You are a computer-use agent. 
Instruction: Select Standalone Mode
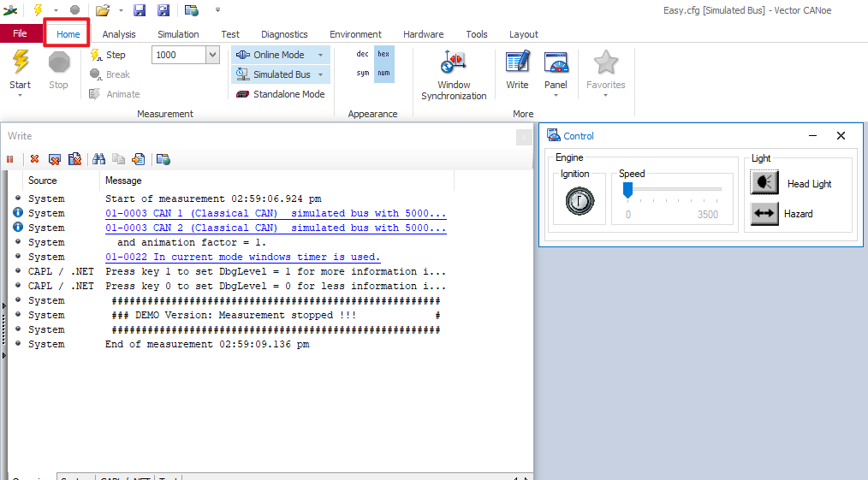click(280, 94)
